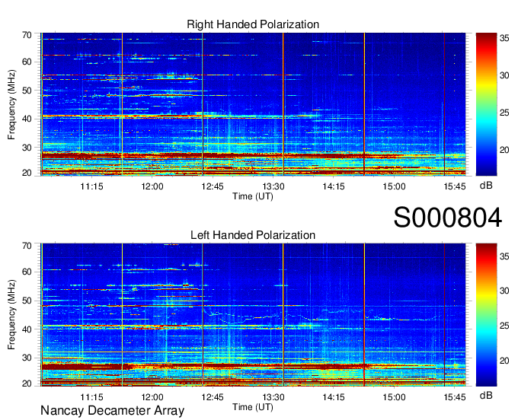The width and height of the screenshot is (518, 420).
Task: Click the 'dB' unit under the bottom colorbar
Action: (x=486, y=396)
